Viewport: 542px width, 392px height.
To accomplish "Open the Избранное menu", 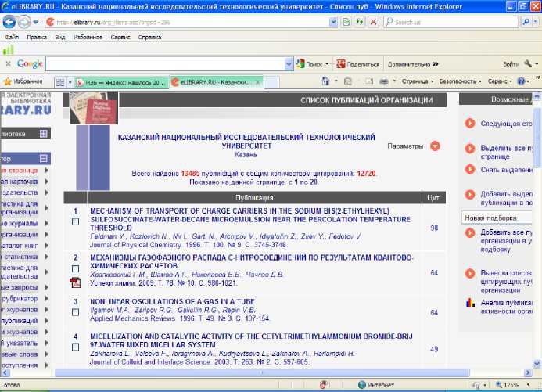I will pos(88,37).
